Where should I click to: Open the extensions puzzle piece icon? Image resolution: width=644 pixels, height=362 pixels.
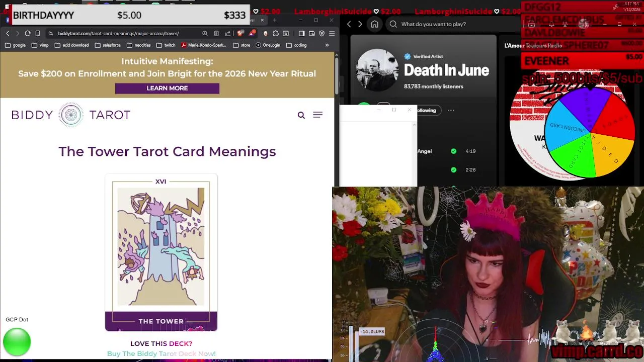(x=276, y=33)
